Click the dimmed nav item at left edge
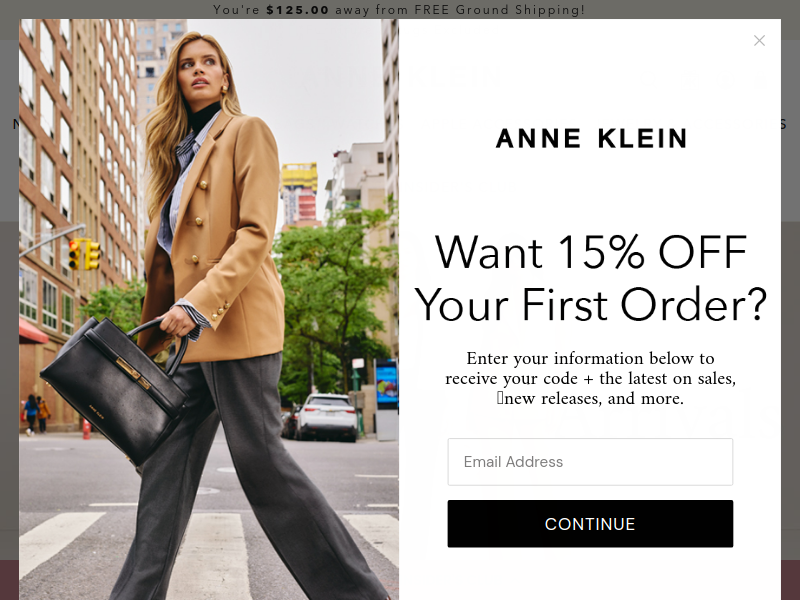 pyautogui.click(x=15, y=124)
